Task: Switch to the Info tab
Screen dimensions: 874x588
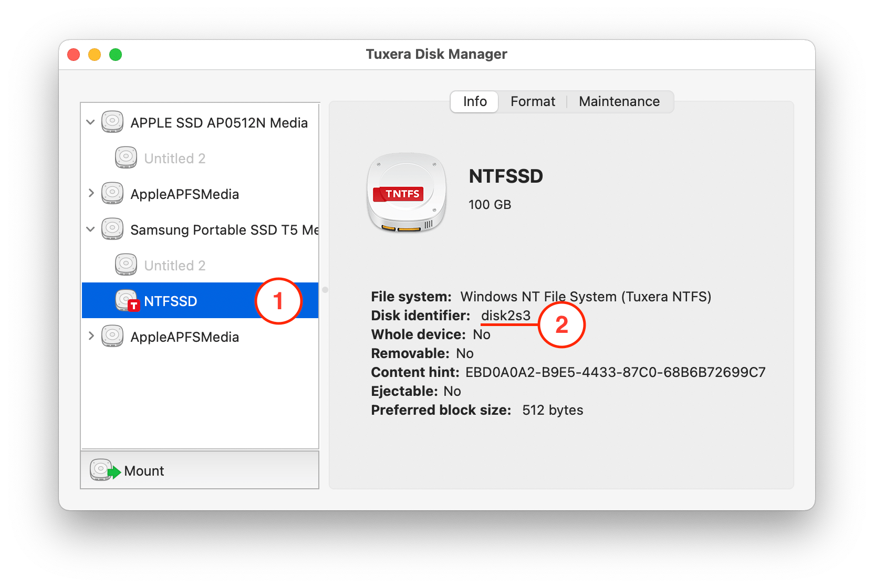Action: click(x=475, y=101)
